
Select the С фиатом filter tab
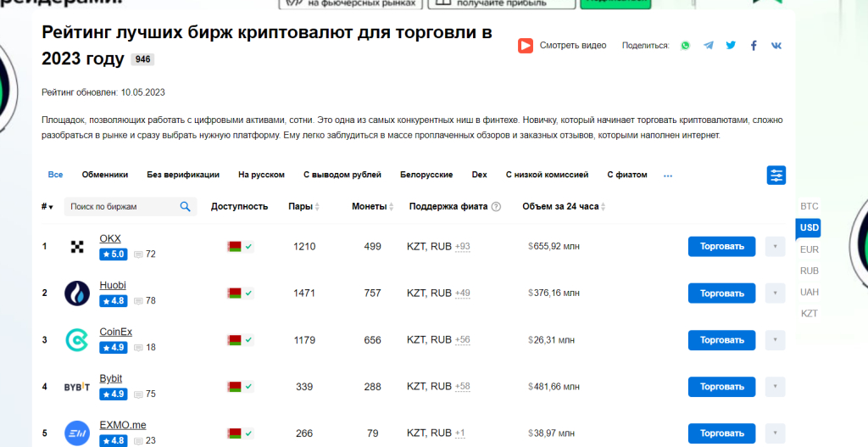[x=626, y=175]
